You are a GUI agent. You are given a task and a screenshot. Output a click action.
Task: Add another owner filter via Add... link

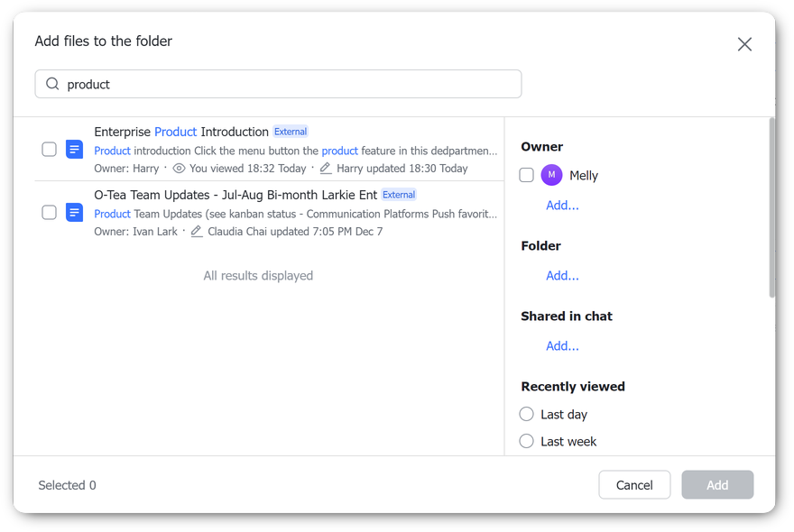click(562, 206)
